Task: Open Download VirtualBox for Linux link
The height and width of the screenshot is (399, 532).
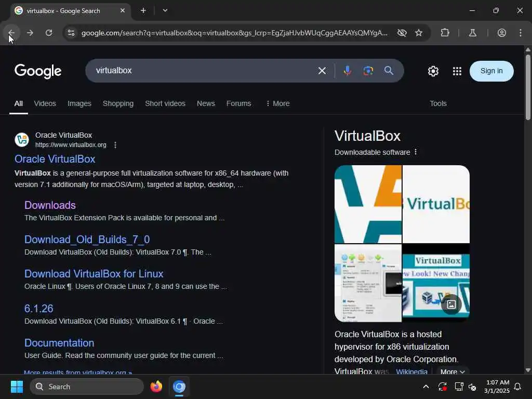Action: [94, 274]
